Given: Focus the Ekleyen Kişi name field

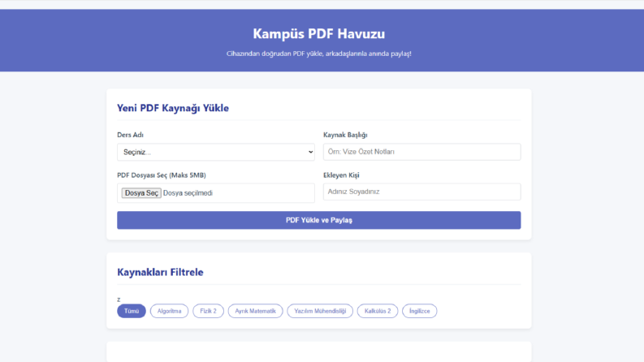Looking at the screenshot, I should click(421, 192).
